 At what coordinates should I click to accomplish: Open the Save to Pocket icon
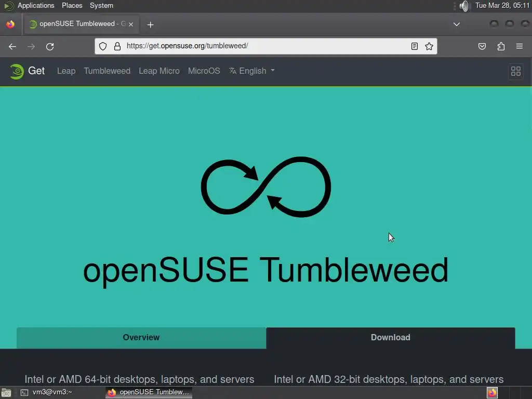[x=482, y=46]
